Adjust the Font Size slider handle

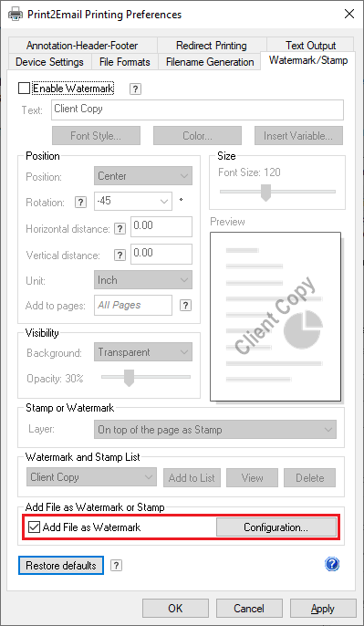[265, 193]
